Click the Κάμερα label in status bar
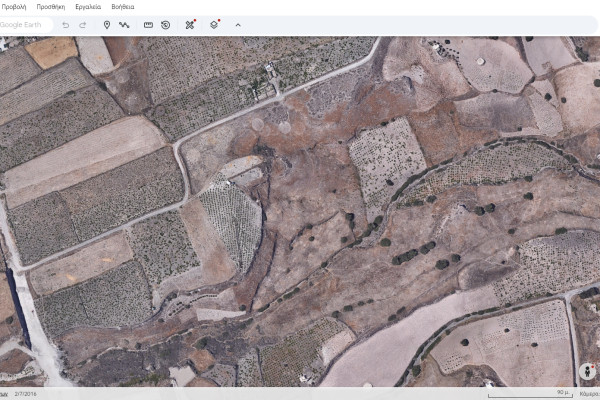Viewport: 600px width, 400px height. click(x=589, y=394)
